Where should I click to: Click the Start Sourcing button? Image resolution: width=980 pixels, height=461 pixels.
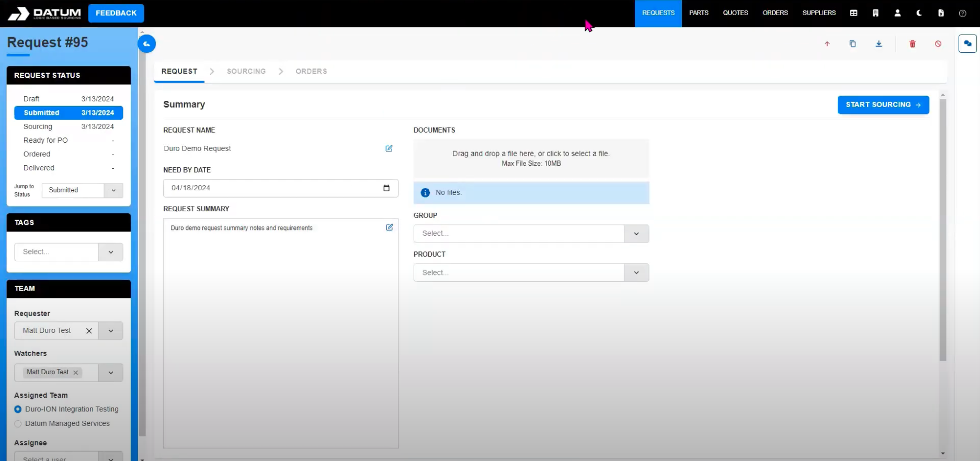[883, 105]
